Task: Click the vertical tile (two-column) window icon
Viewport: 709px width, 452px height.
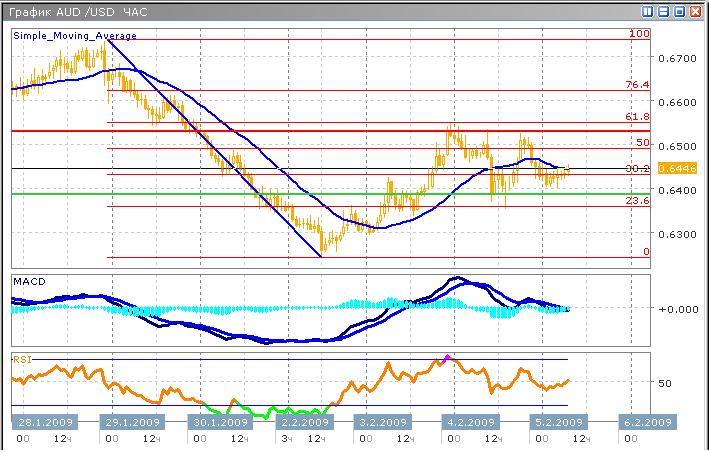Action: [x=649, y=12]
